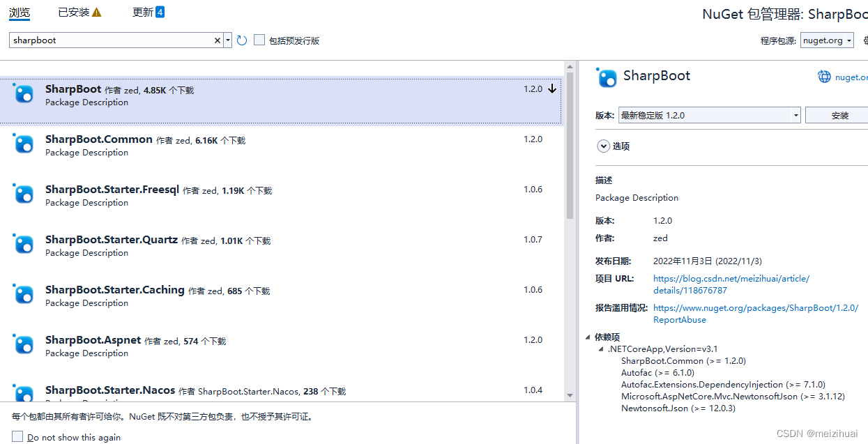Click dependency Autofac (>= 6.1.0)

pos(657,373)
